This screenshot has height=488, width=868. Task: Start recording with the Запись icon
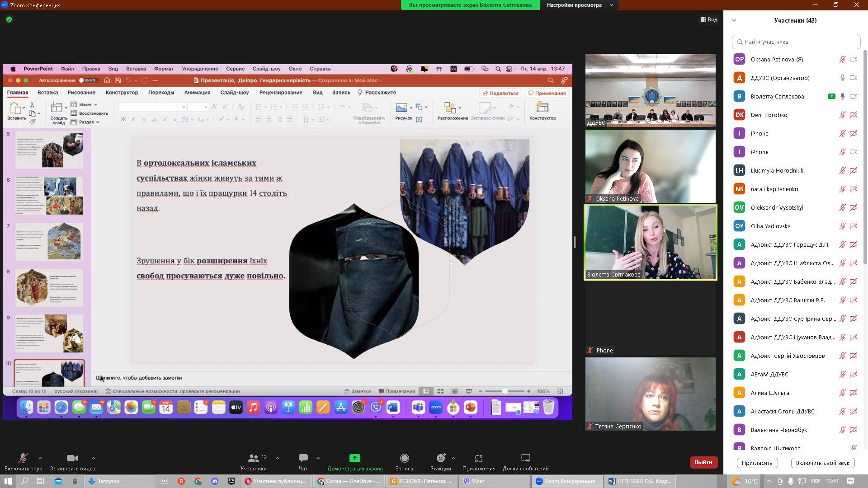404,459
